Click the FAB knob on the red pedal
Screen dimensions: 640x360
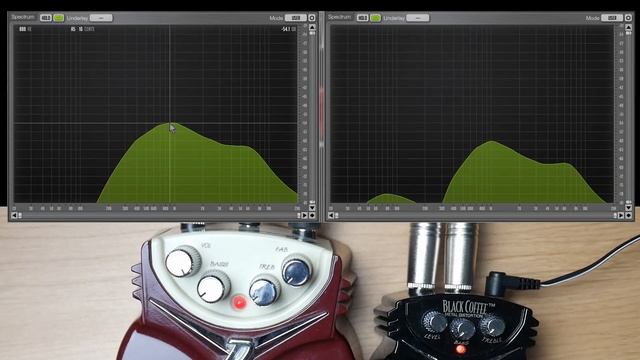coord(297,270)
